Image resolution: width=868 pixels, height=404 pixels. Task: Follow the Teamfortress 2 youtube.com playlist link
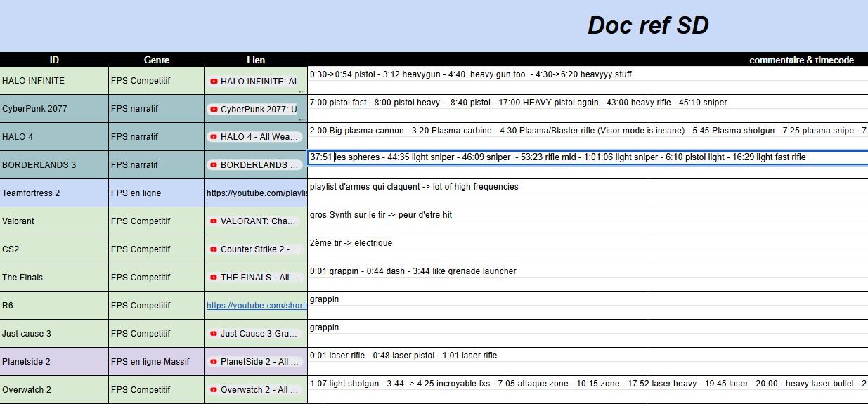257,193
